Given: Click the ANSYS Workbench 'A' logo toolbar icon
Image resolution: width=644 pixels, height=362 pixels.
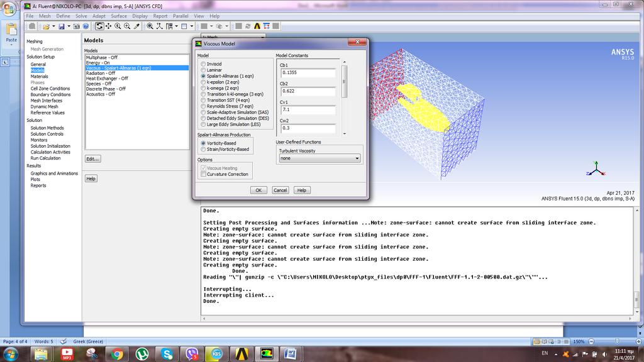Looking at the screenshot, I should [257, 26].
